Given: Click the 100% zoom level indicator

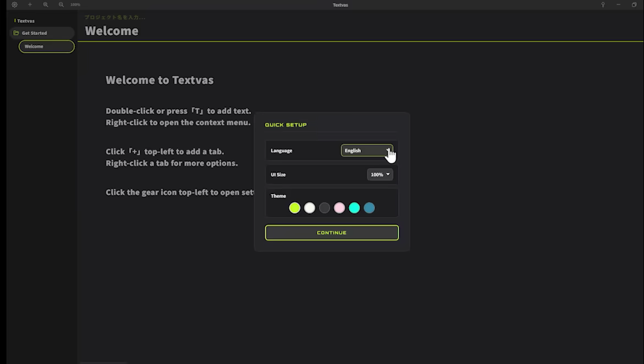Looking at the screenshot, I should coord(75,4).
